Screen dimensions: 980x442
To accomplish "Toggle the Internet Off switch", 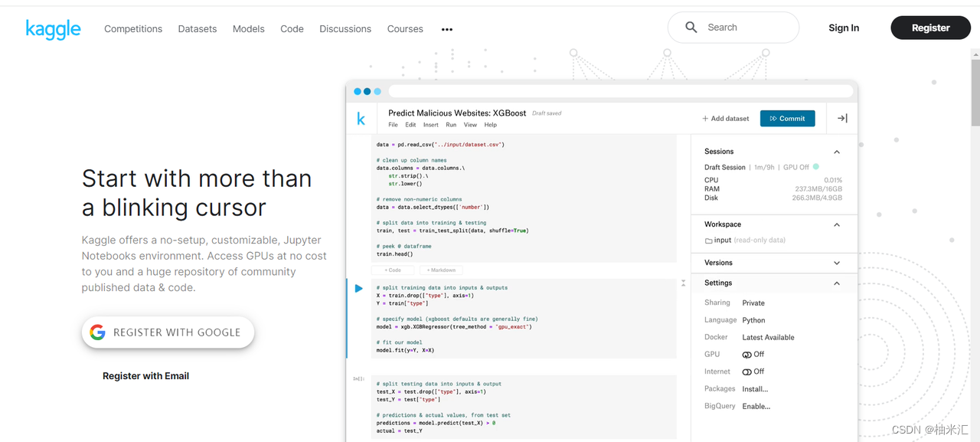I will [x=747, y=372].
